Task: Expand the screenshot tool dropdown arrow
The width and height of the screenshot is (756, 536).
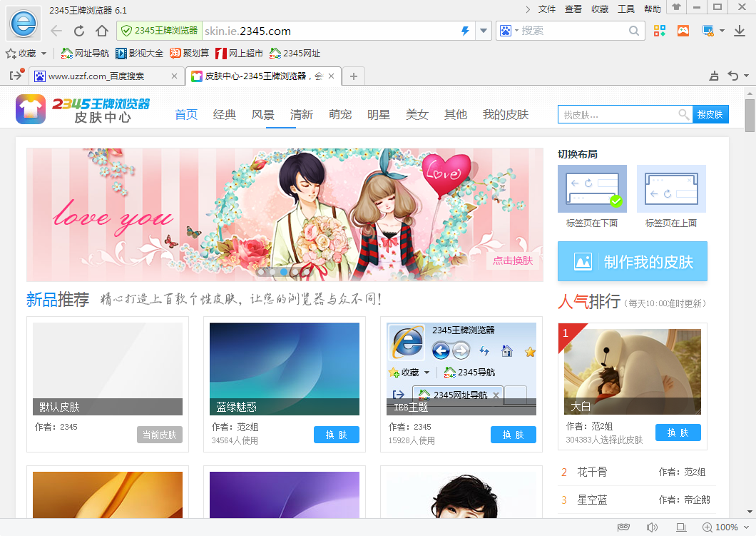Action: [722, 31]
